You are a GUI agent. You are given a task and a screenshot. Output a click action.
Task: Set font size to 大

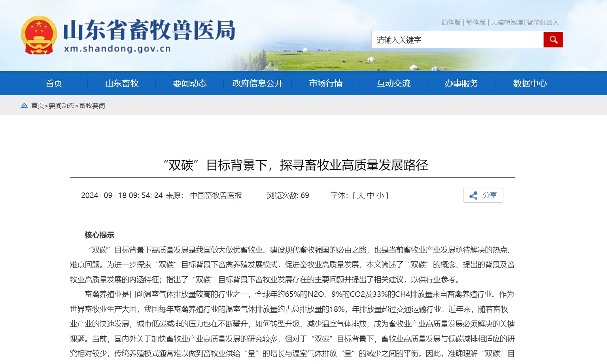pyautogui.click(x=361, y=195)
